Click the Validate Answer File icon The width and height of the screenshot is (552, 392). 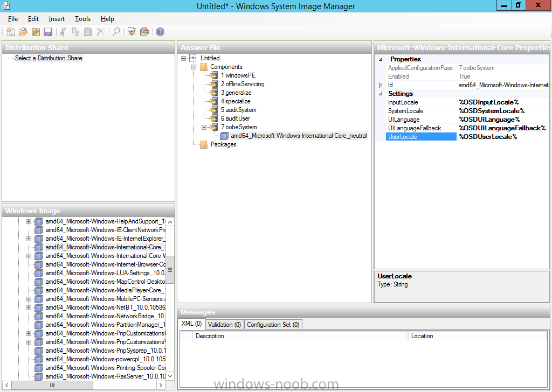point(132,32)
